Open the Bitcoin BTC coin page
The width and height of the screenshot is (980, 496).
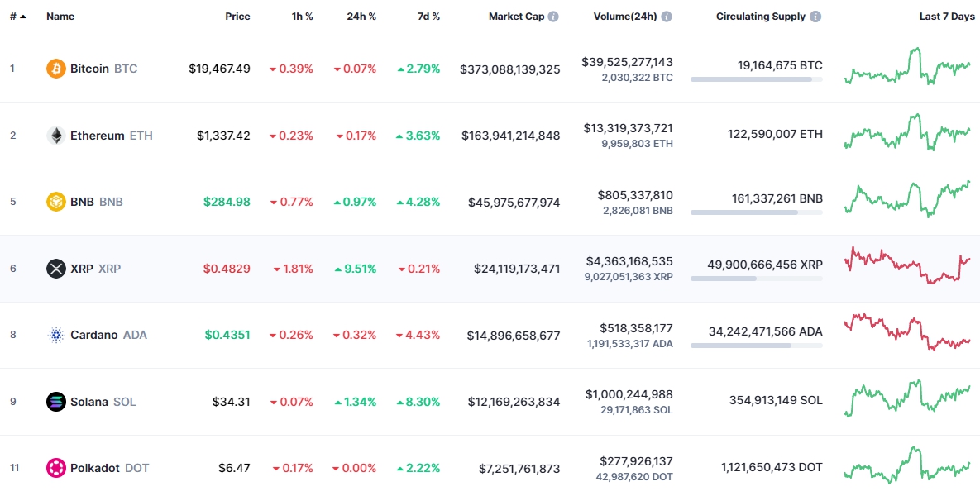click(103, 69)
